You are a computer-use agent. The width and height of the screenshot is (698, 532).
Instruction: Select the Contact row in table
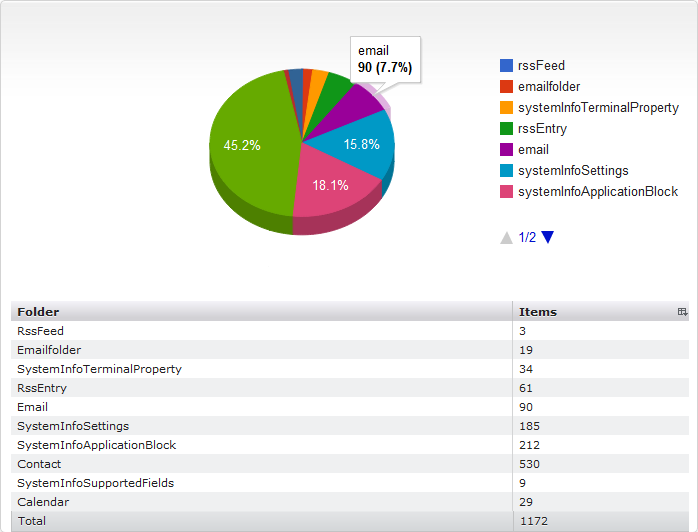tap(39, 464)
